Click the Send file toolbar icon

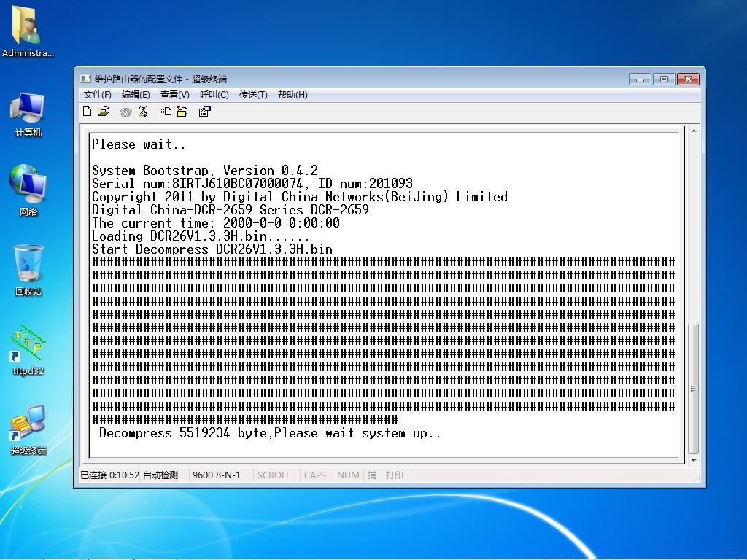point(166,112)
